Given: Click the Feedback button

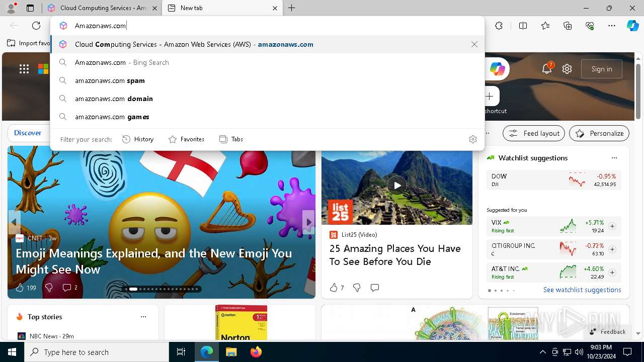Looking at the screenshot, I should (x=607, y=332).
